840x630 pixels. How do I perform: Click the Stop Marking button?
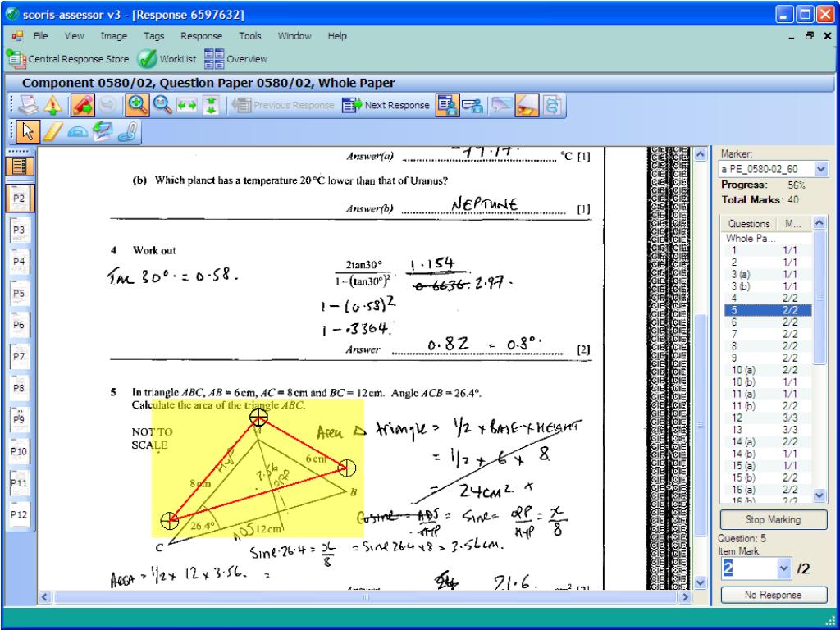[773, 519]
